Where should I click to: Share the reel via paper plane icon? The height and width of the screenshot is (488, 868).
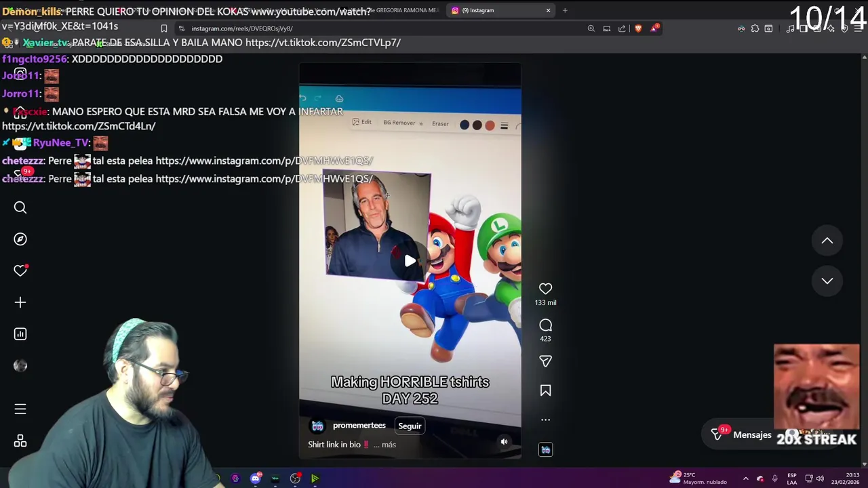tap(545, 361)
